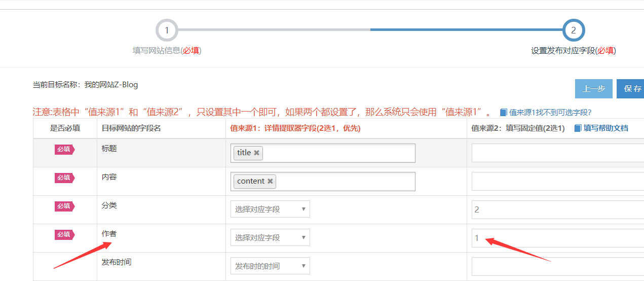This screenshot has height=281, width=644.
Task: Open 发布时的时间 dropdown for 发布时间
Action: click(270, 266)
